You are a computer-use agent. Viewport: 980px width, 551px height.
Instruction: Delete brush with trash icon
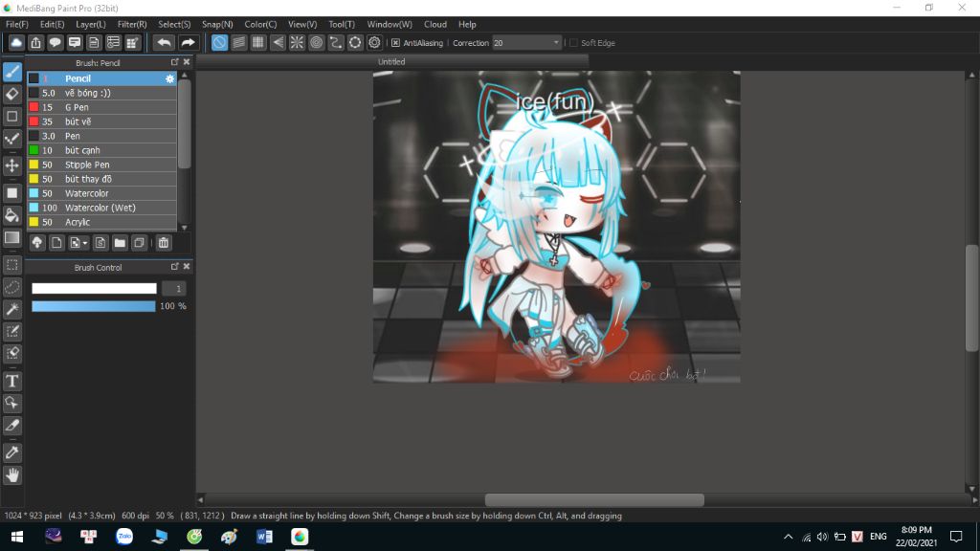click(x=163, y=243)
